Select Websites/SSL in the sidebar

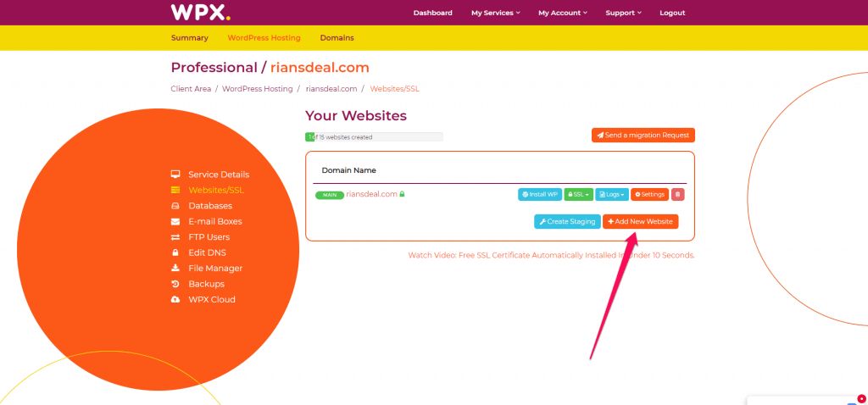click(216, 190)
